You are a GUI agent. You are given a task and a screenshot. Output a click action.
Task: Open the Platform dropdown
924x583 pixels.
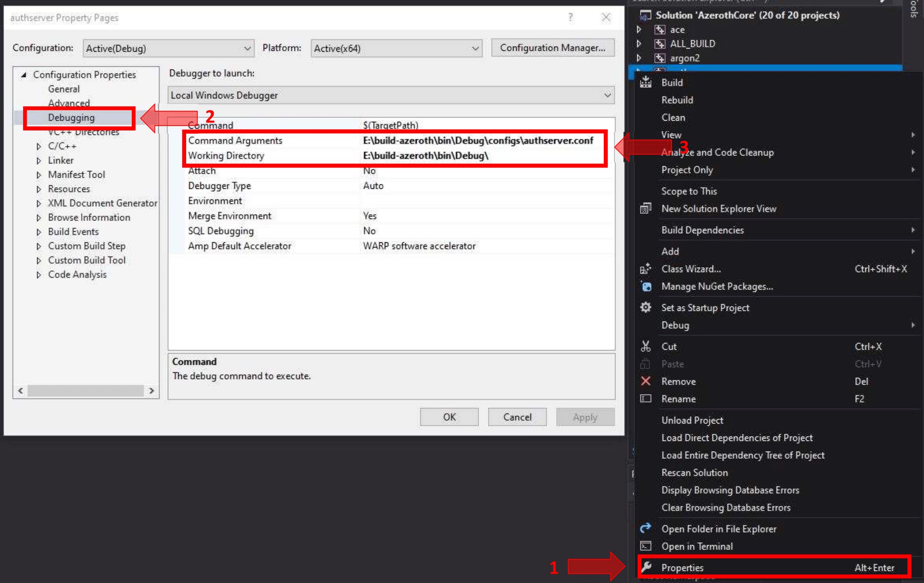pyautogui.click(x=396, y=48)
